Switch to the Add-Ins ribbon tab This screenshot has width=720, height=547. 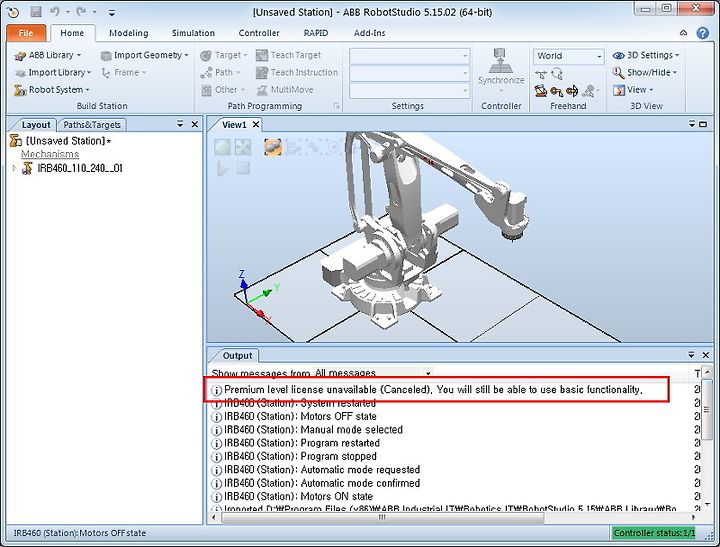[369, 33]
